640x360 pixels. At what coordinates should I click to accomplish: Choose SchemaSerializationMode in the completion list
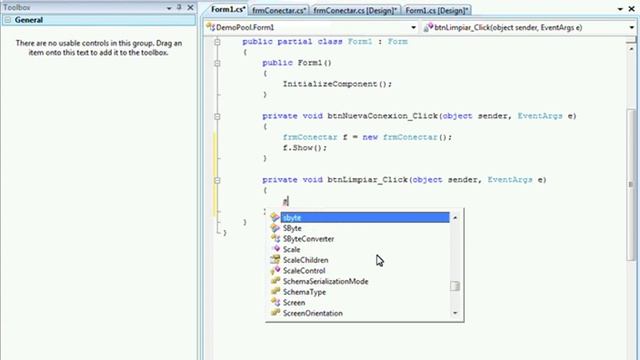[325, 281]
